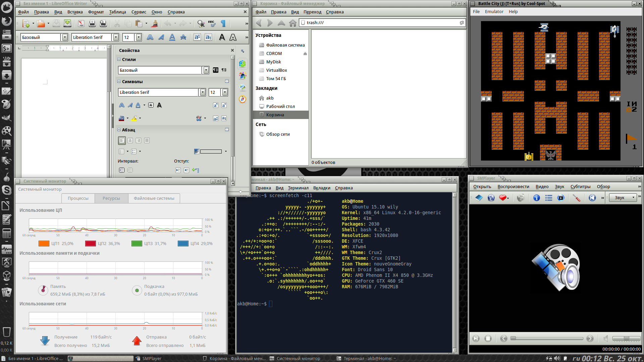Open the Navigator compass icon in sidebar

(243, 99)
